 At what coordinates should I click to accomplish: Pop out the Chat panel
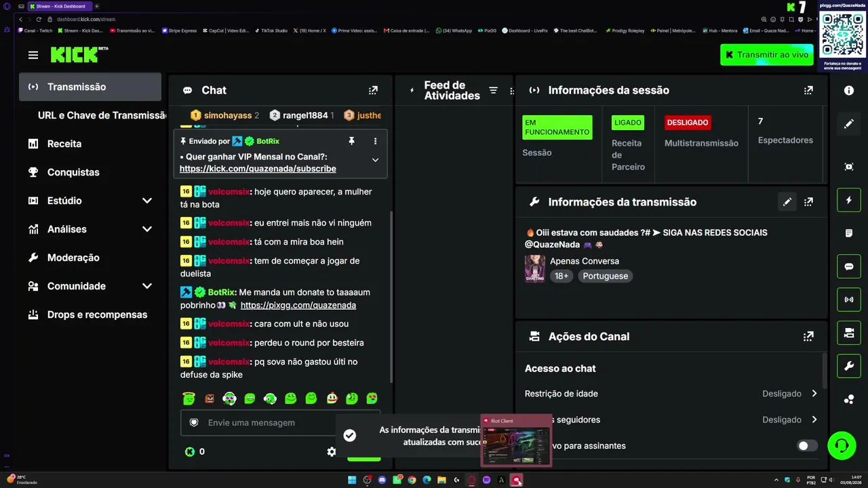[x=373, y=90]
